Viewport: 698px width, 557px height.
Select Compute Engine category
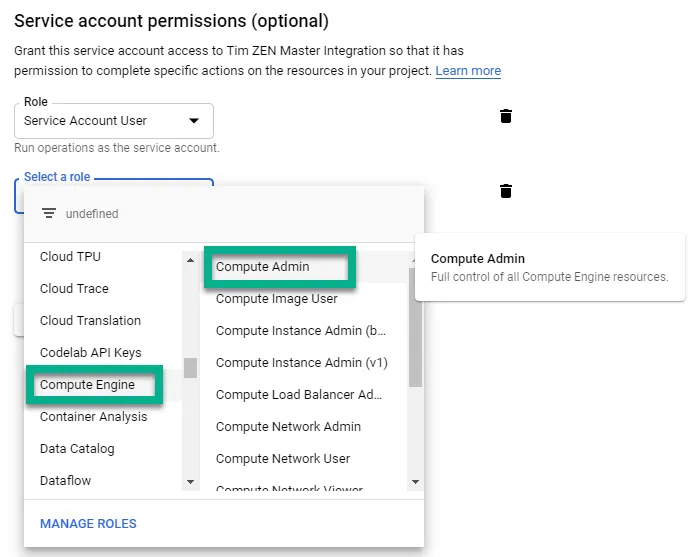(x=103, y=385)
